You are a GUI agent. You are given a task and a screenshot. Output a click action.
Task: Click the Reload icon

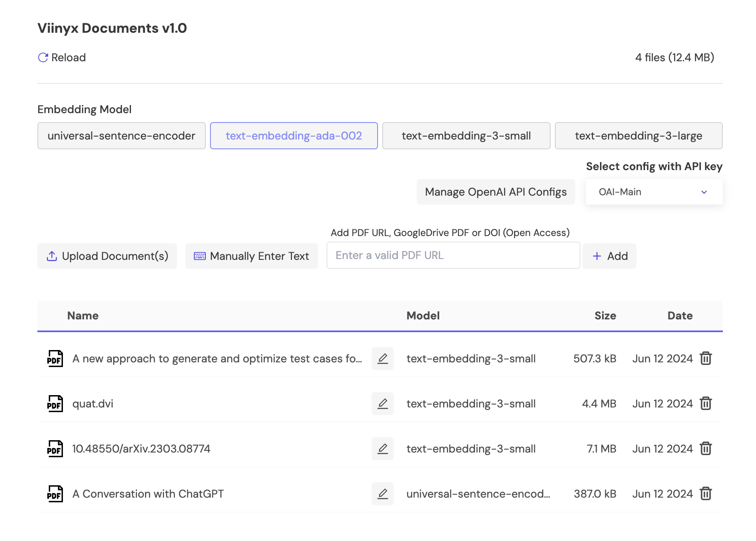43,57
